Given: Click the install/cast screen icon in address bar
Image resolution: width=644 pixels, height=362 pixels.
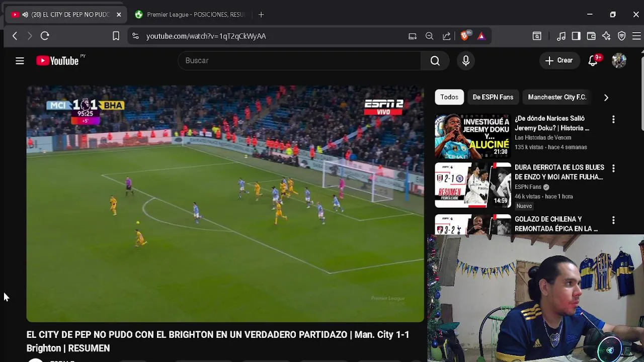Looking at the screenshot, I should pyautogui.click(x=413, y=36).
